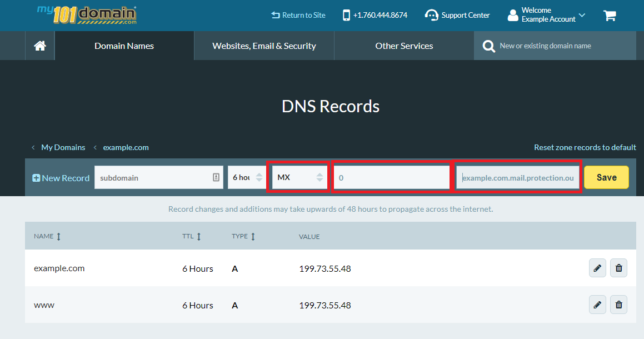This screenshot has height=339, width=644.
Task: Click the my101domain logo
Action: pyautogui.click(x=86, y=16)
